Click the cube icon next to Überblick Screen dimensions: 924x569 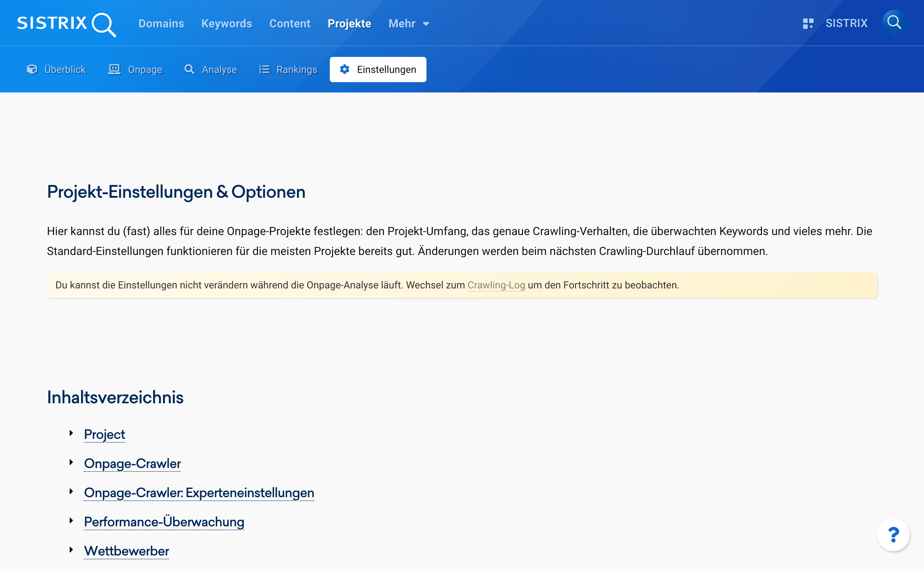[32, 69]
